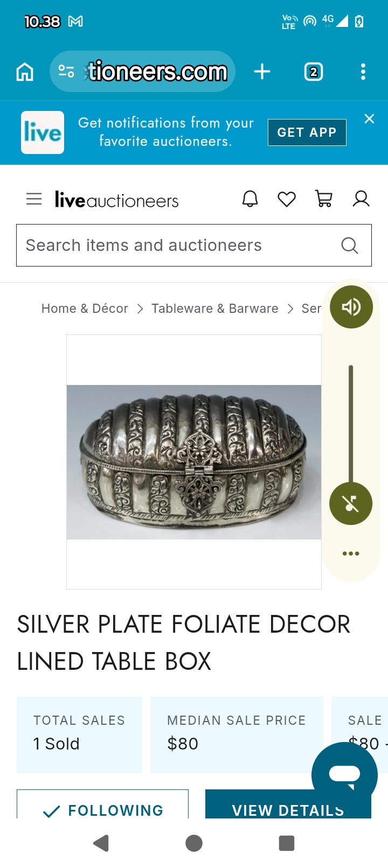This screenshot has width=388, height=868.
Task: Open a new browser tab with plus icon
Action: point(262,72)
